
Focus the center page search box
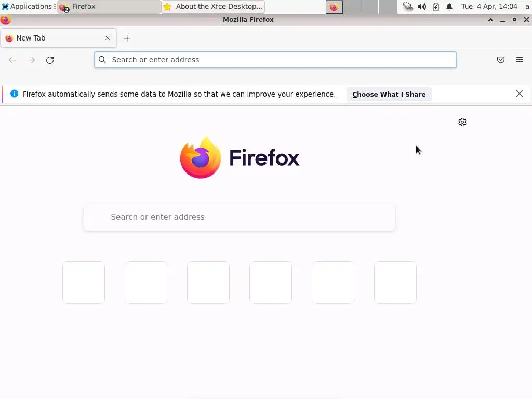(240, 217)
